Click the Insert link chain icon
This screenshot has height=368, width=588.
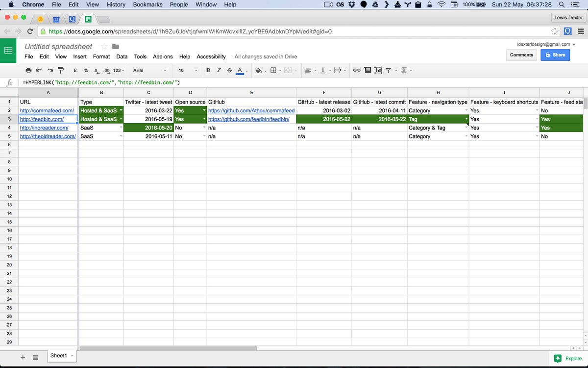[357, 70]
